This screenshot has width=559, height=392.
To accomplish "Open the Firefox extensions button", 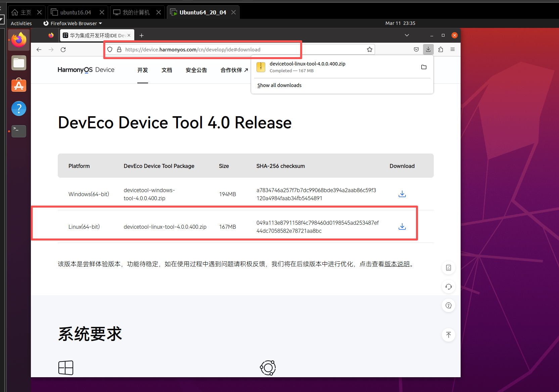I will pos(440,49).
